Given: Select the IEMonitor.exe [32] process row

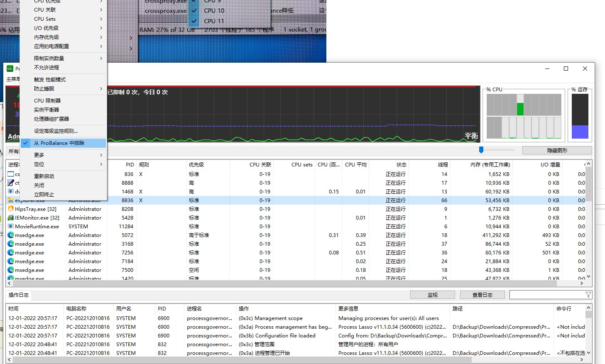Looking at the screenshot, I should 296,217.
